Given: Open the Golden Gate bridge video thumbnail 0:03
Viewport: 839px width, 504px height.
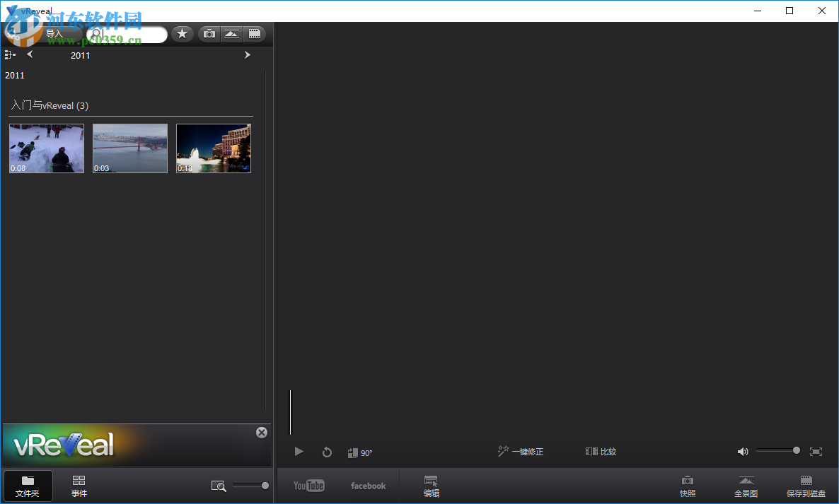Looking at the screenshot, I should coord(130,148).
